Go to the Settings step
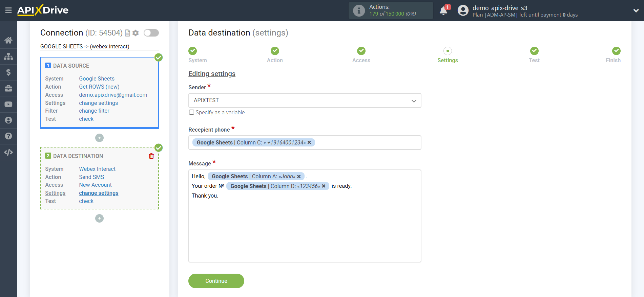 pyautogui.click(x=448, y=51)
